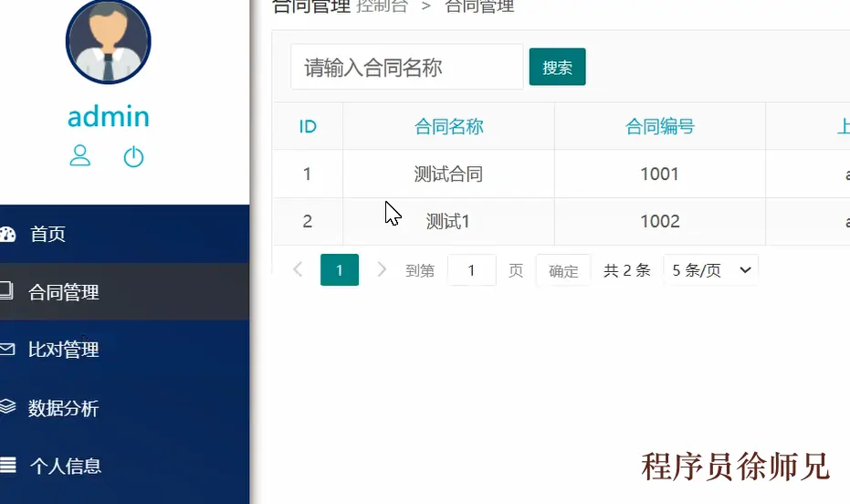Focus the jump-to page number field

click(x=472, y=270)
